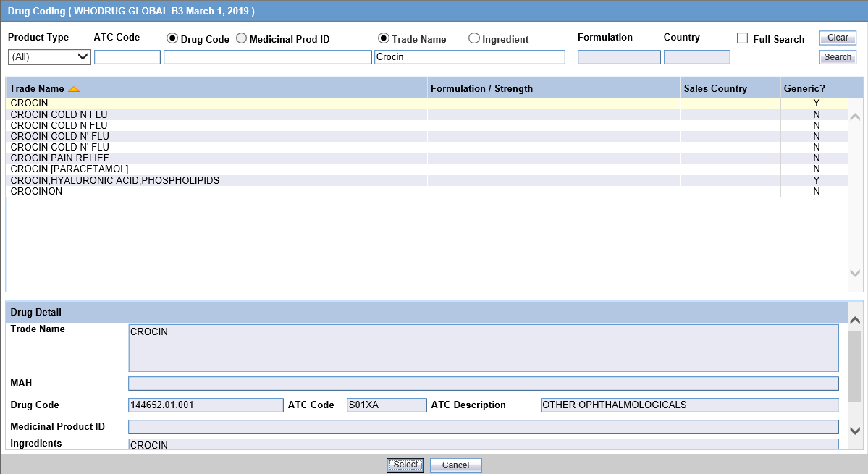Click the Search button
Screen dimensions: 868x474
(837, 56)
